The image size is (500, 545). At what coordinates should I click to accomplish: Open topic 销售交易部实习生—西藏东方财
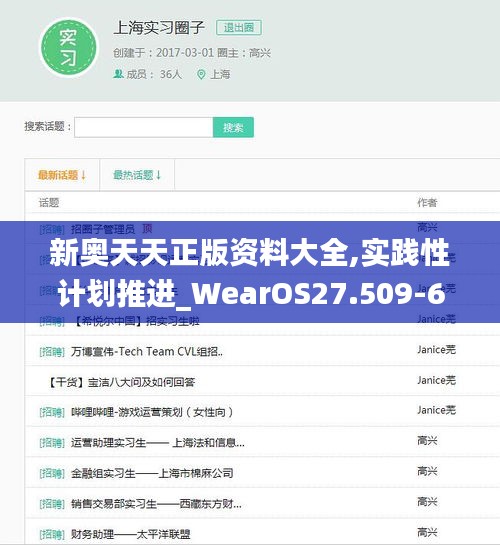pos(156,504)
